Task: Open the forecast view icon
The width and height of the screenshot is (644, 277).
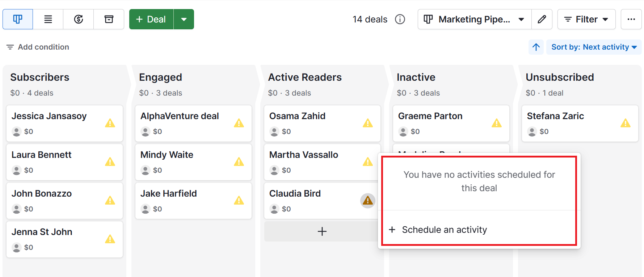Action: tap(78, 19)
